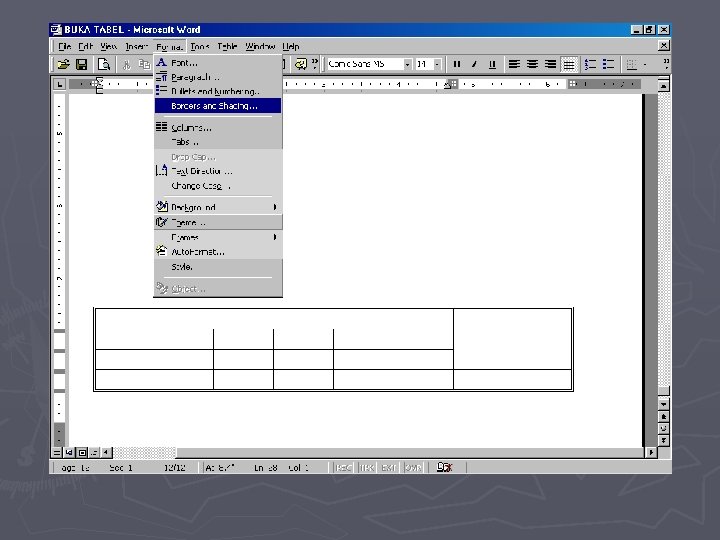Image resolution: width=720 pixels, height=540 pixels.
Task: Open borders button dropdown arrow
Action: [645, 64]
